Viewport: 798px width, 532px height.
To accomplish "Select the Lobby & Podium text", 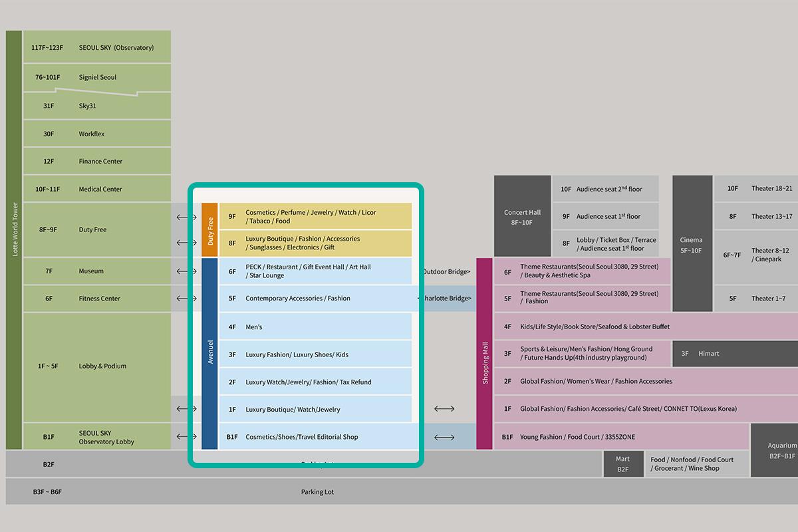I will (x=102, y=366).
